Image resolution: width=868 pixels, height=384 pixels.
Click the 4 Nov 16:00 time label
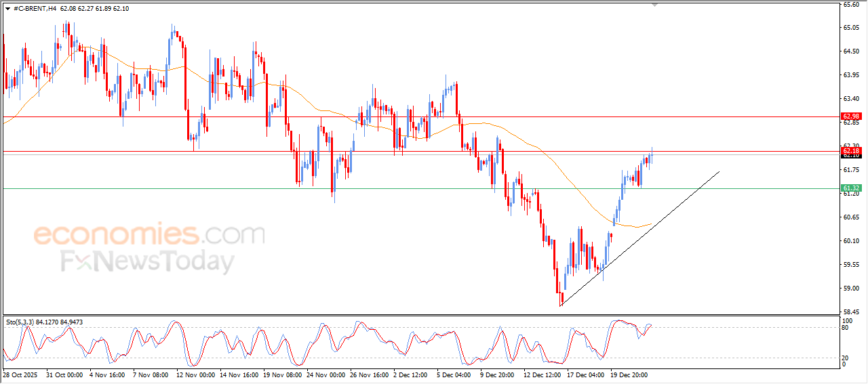[x=106, y=374]
